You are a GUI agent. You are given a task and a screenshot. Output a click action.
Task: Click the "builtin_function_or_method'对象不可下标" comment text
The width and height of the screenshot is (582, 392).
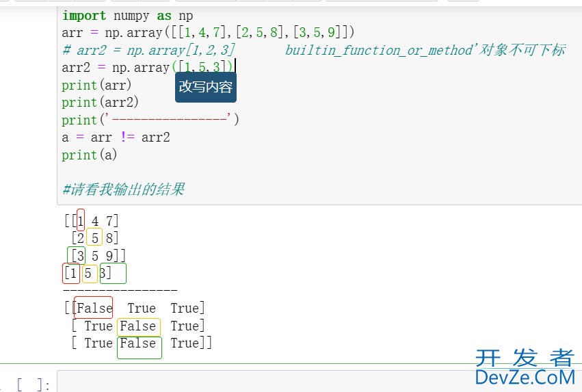click(425, 50)
